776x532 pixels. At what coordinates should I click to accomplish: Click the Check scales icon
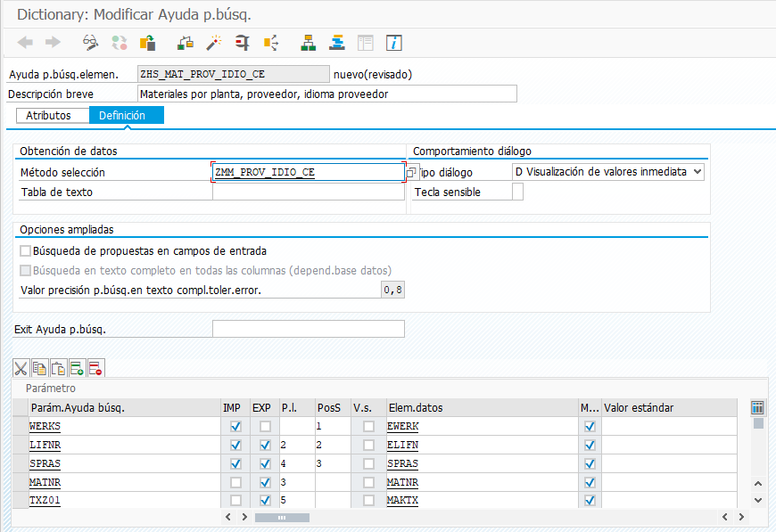(186, 43)
